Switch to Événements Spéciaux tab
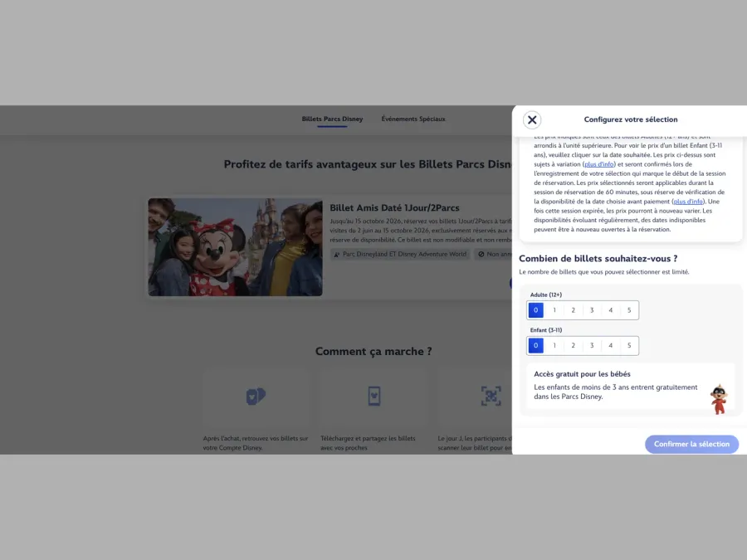This screenshot has width=747, height=560. (413, 119)
